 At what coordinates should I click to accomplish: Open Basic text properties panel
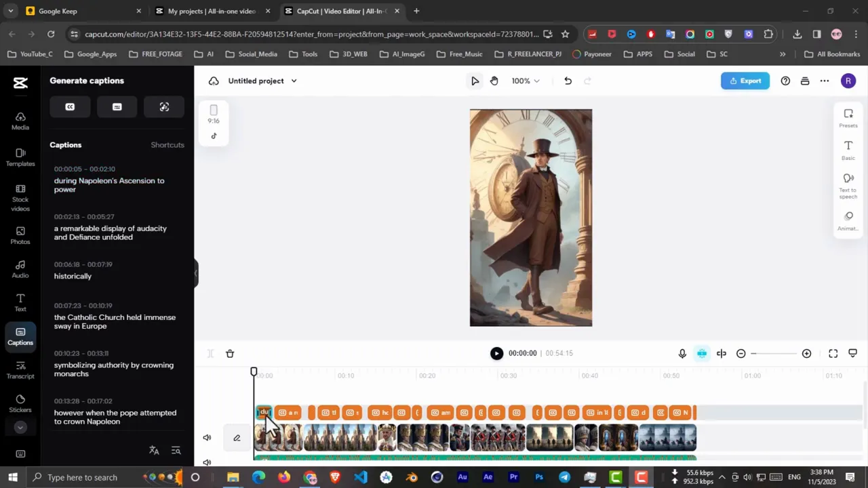pos(848,150)
